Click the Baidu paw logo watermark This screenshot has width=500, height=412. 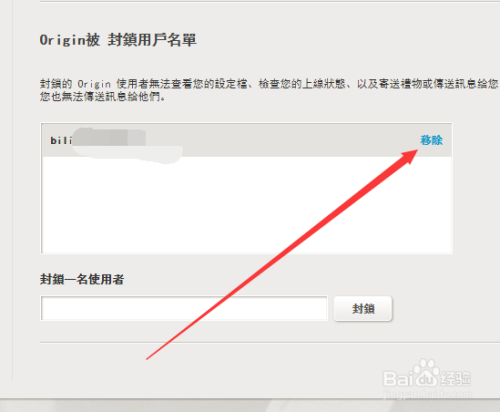(x=426, y=373)
